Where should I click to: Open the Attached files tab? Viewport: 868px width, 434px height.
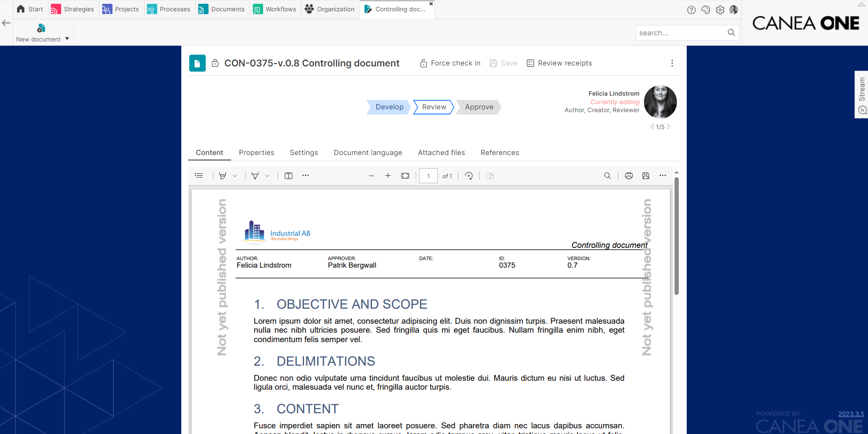[x=441, y=153]
